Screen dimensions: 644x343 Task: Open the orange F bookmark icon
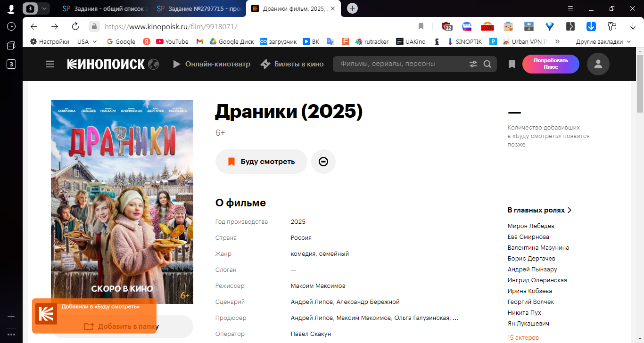(345, 41)
